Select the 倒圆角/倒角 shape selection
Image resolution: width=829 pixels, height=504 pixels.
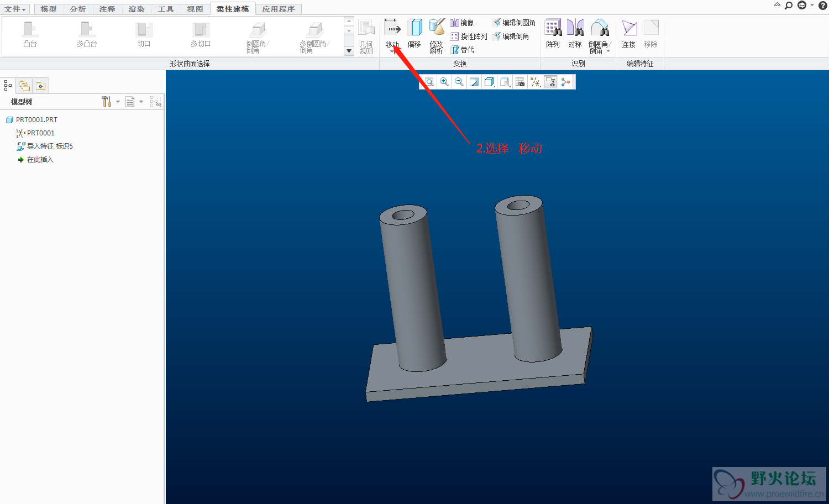pos(258,37)
